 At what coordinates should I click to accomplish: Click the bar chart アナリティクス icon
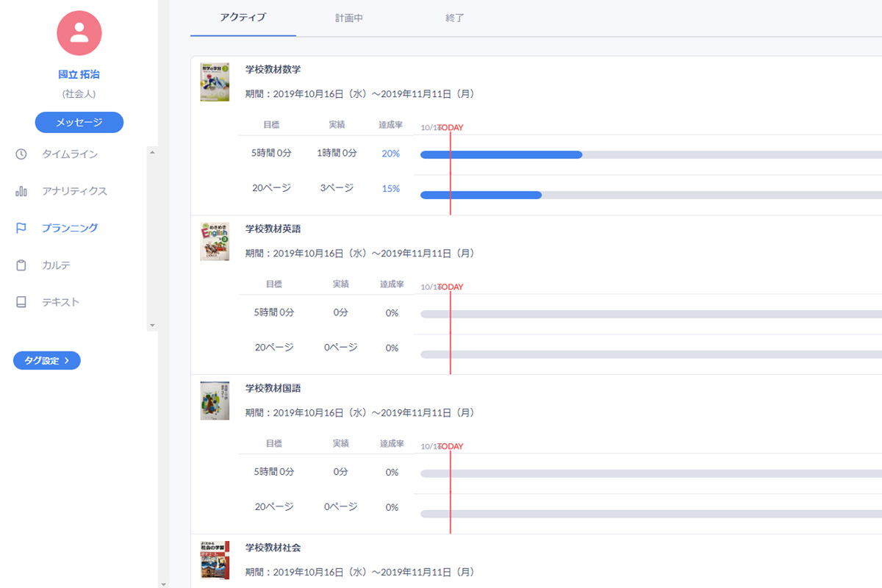(x=21, y=191)
